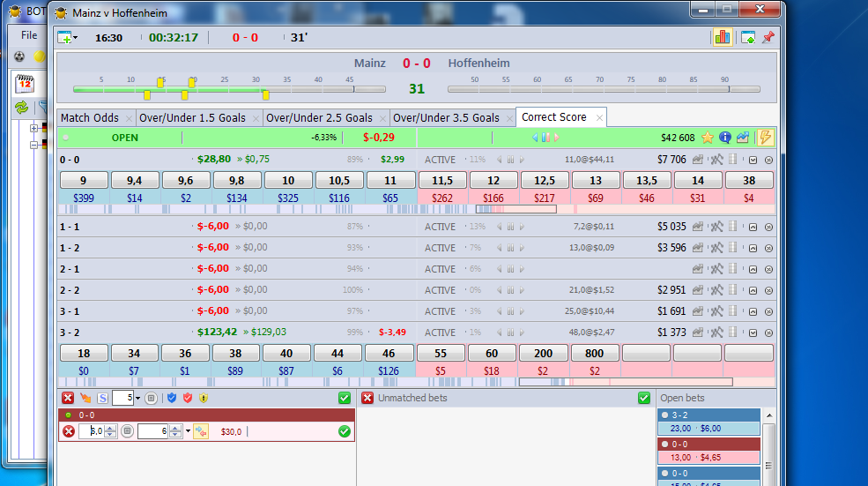Open tools icon in 0 - 0 row
The height and width of the screenshot is (486, 868).
(717, 160)
